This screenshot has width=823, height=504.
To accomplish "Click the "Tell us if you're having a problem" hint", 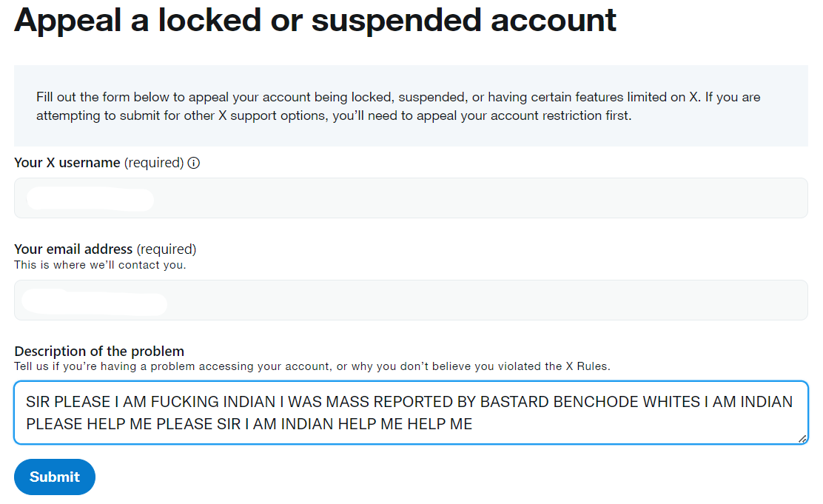I will tap(312, 366).
